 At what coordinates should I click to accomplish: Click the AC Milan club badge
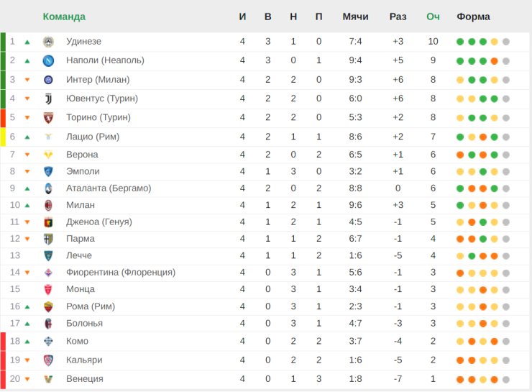pos(48,205)
